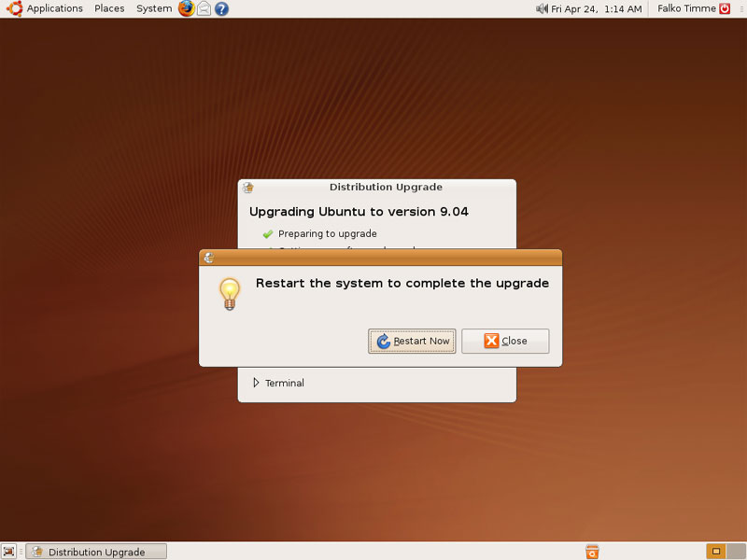Open the Help question mark icon
Screen dimensions: 747x560
(221, 8)
